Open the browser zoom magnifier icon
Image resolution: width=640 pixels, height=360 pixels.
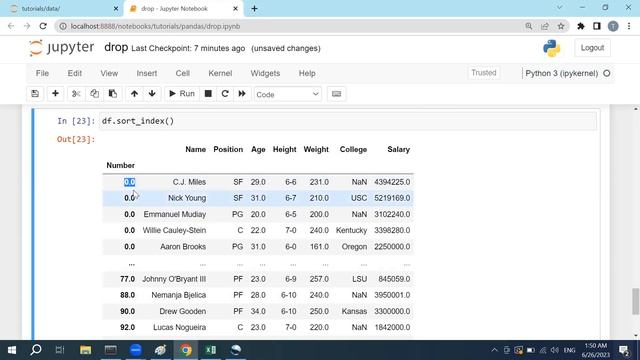(x=529, y=26)
